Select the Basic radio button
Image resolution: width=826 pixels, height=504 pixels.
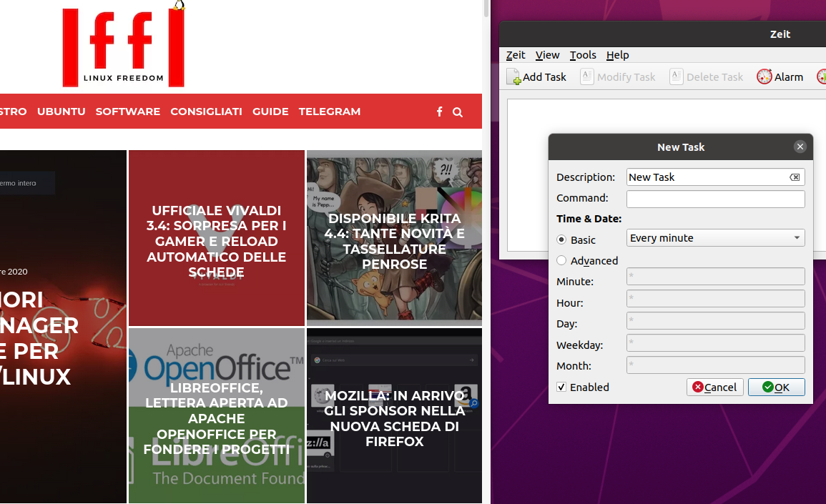[x=561, y=239]
